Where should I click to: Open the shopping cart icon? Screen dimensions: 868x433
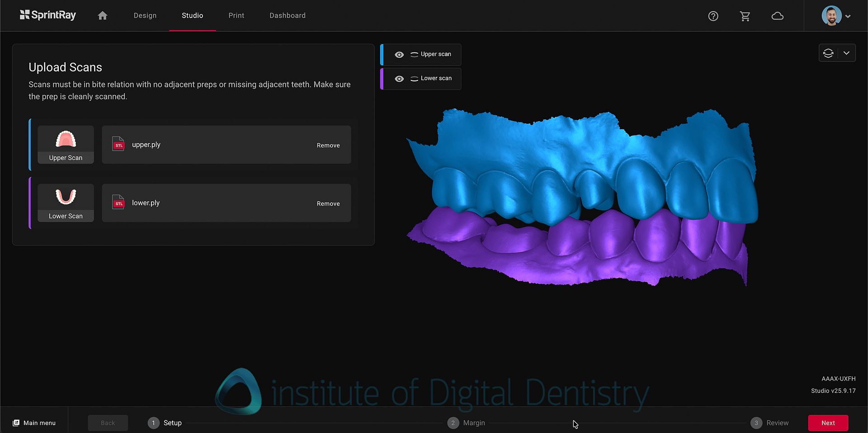click(x=745, y=16)
